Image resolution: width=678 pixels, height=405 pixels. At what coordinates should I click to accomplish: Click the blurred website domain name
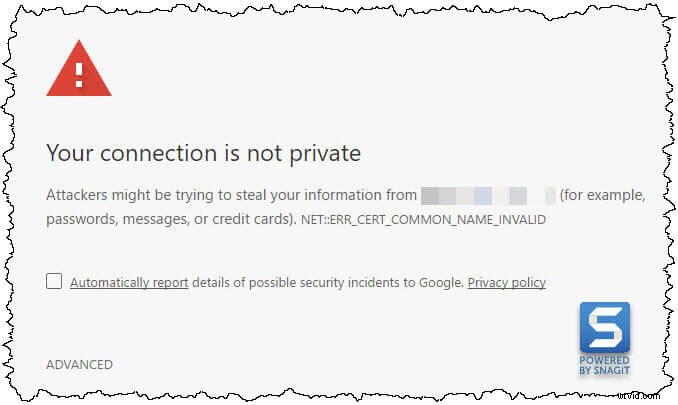(487, 195)
